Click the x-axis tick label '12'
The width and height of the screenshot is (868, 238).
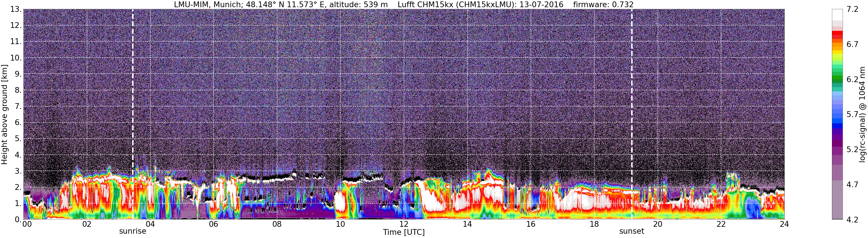[x=404, y=224]
